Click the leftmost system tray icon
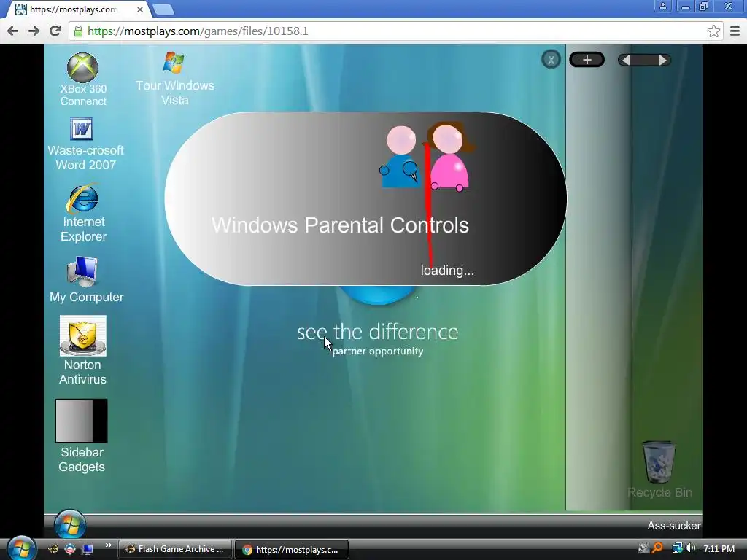Viewport: 747px width, 560px height. click(x=643, y=548)
